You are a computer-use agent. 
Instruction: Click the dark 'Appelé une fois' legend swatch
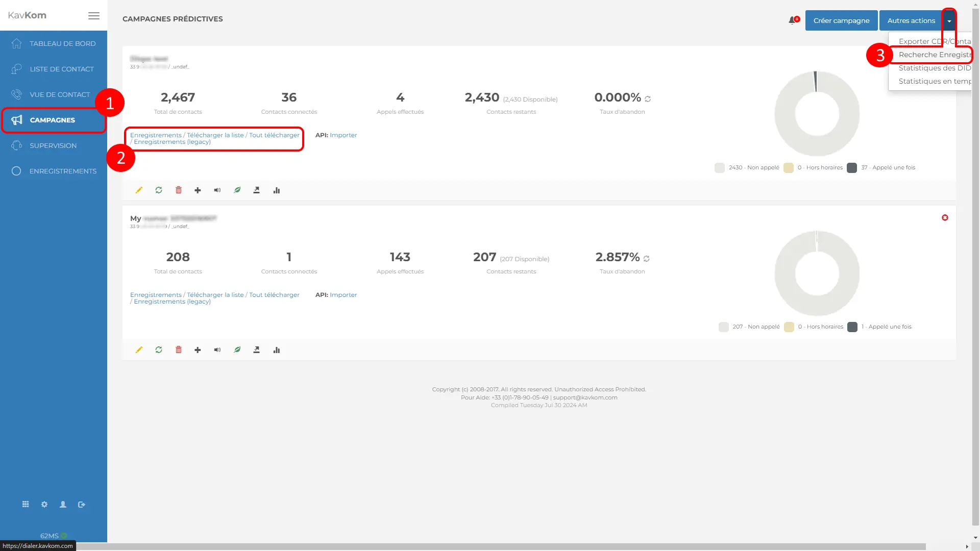pyautogui.click(x=852, y=168)
